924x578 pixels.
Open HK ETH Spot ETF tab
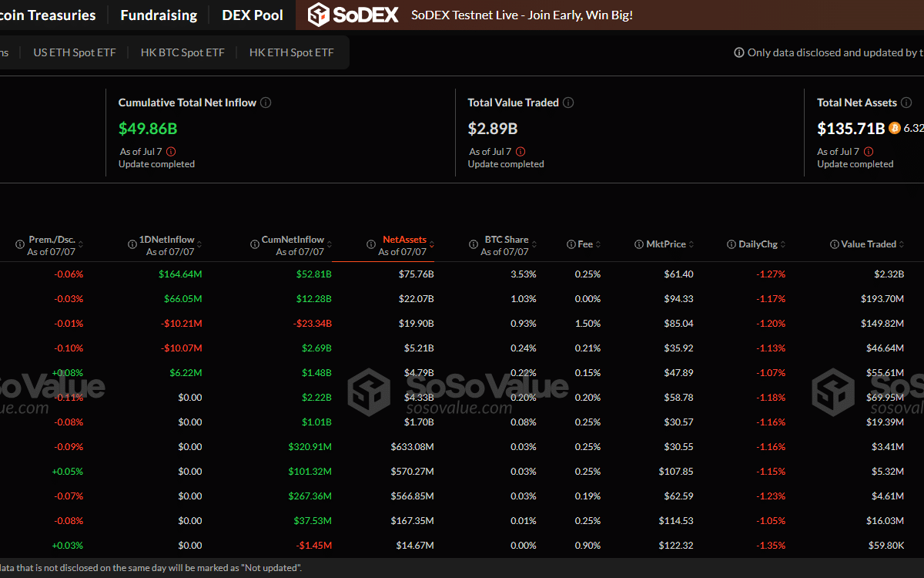point(291,52)
